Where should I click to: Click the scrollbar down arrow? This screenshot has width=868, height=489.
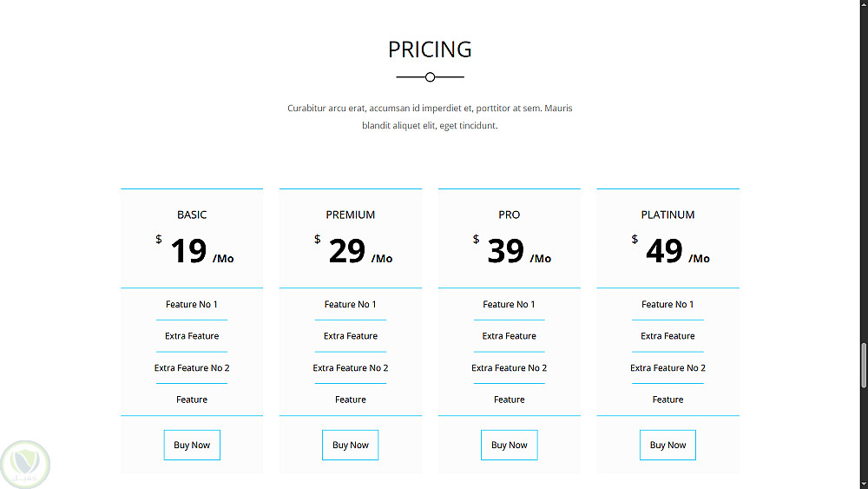tap(863, 483)
